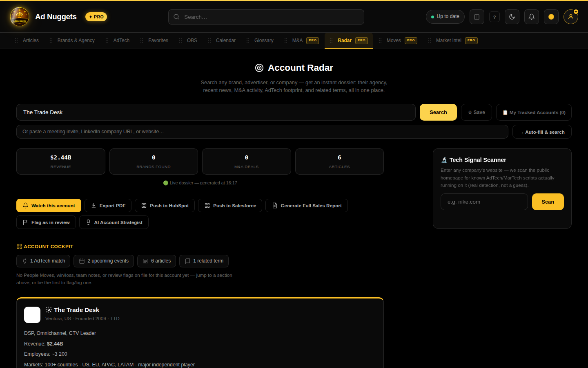Focus the e.g. nike.com website field
Viewport: 588px width, 368px height.
coord(484,202)
